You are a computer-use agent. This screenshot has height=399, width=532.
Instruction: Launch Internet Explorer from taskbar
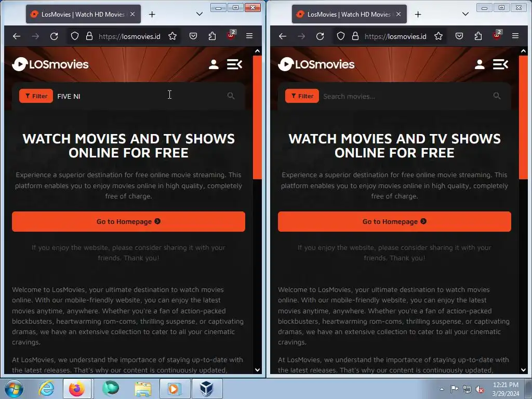46,389
